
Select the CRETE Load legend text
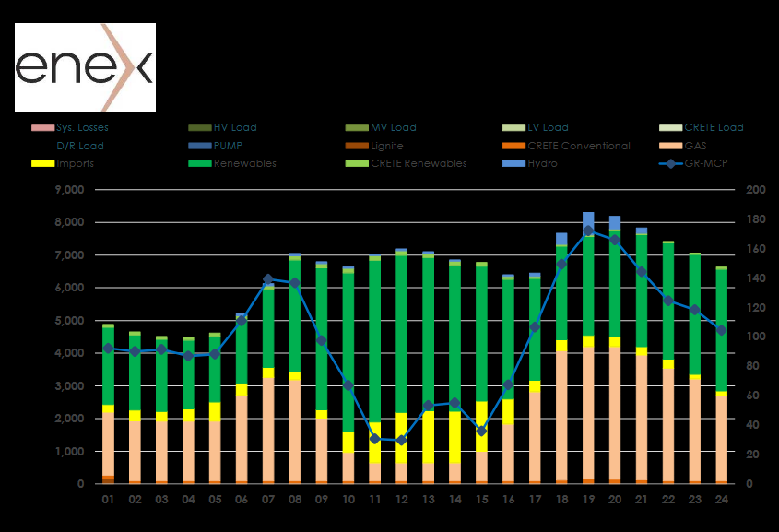(714, 127)
